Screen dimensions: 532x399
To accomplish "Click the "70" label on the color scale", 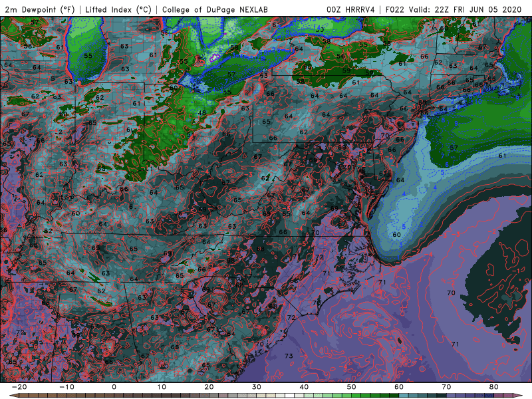I will [446, 387].
